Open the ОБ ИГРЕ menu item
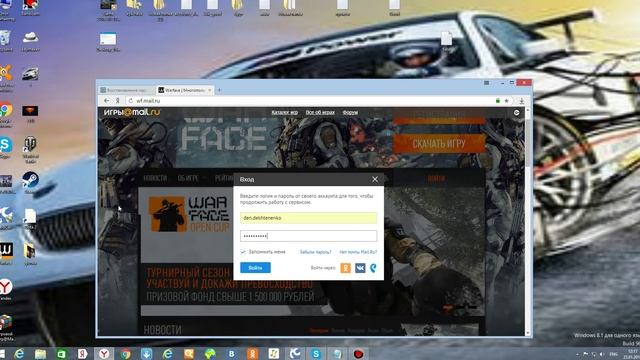This screenshot has height=360, width=640. [x=188, y=178]
